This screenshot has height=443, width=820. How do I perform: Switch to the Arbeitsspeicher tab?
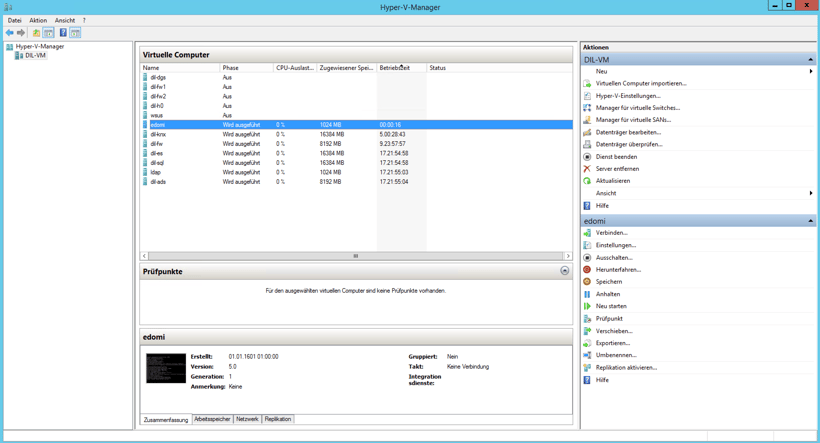click(212, 419)
